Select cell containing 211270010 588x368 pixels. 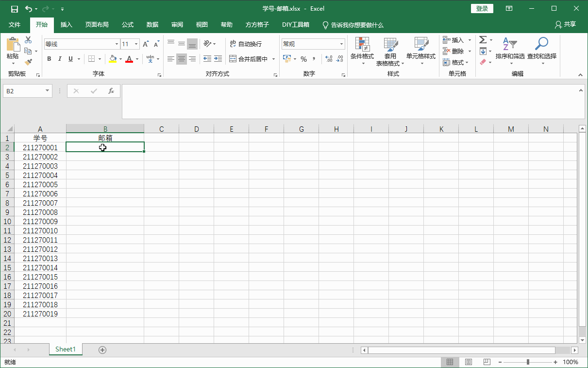(x=40, y=231)
